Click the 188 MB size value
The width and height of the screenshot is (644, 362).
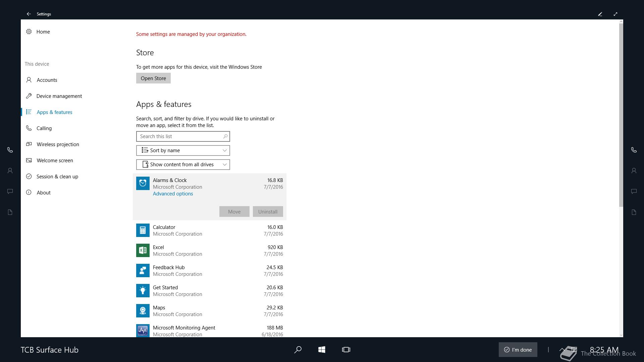pyautogui.click(x=275, y=328)
